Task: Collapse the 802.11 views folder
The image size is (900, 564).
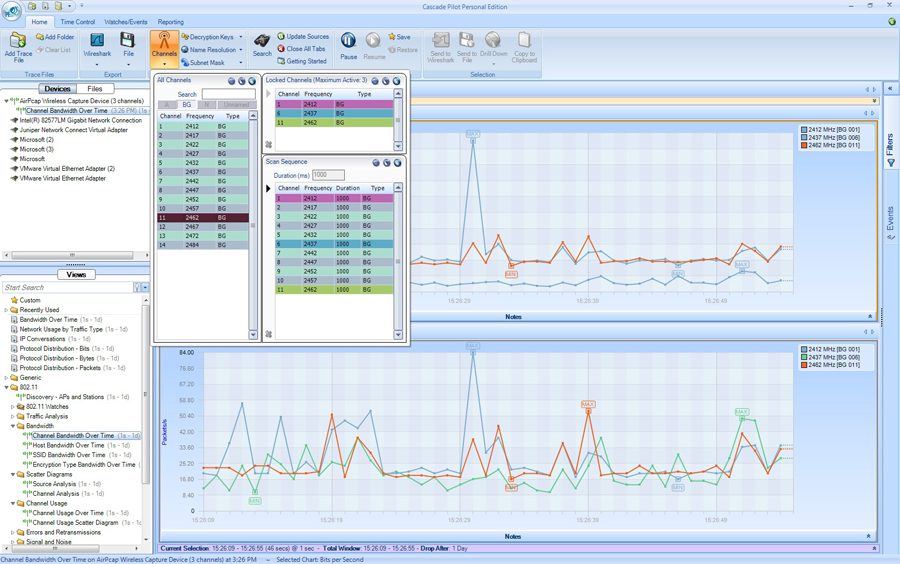Action: [6, 387]
